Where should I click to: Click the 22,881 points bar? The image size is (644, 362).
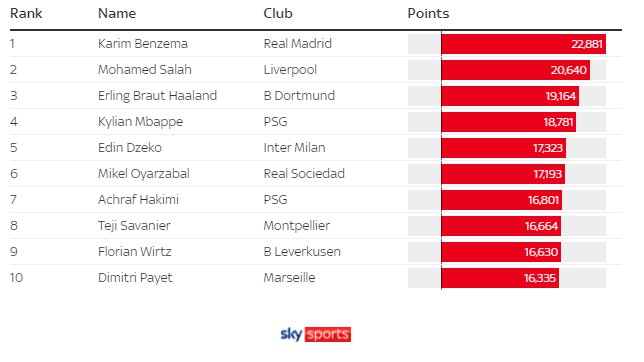(524, 44)
